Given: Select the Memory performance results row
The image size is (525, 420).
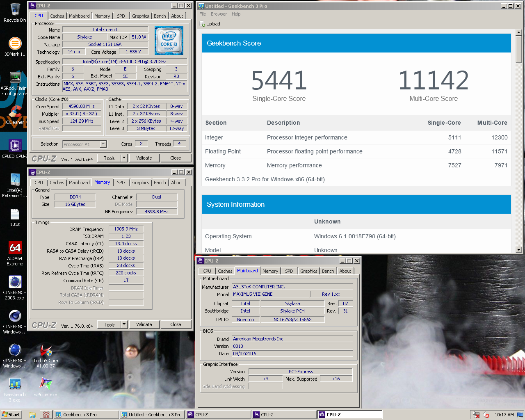Looking at the screenshot, I should pos(356,165).
